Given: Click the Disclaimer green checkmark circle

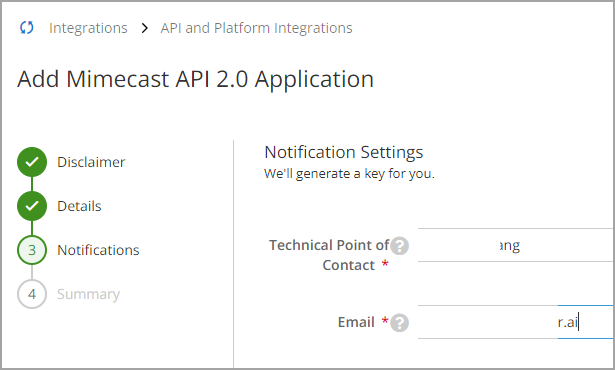Looking at the screenshot, I should [32, 162].
